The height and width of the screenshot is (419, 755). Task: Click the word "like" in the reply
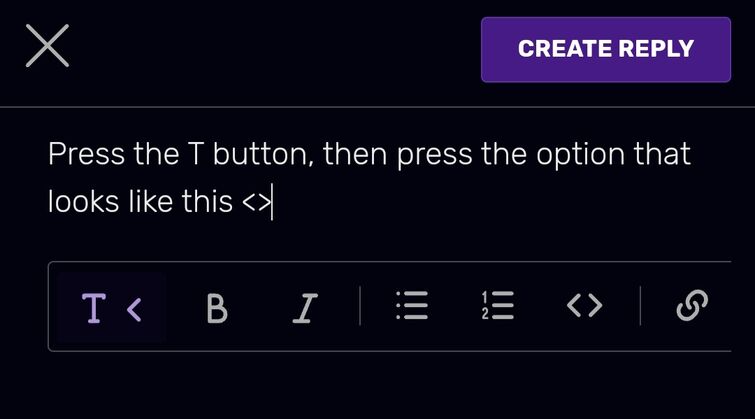point(150,201)
